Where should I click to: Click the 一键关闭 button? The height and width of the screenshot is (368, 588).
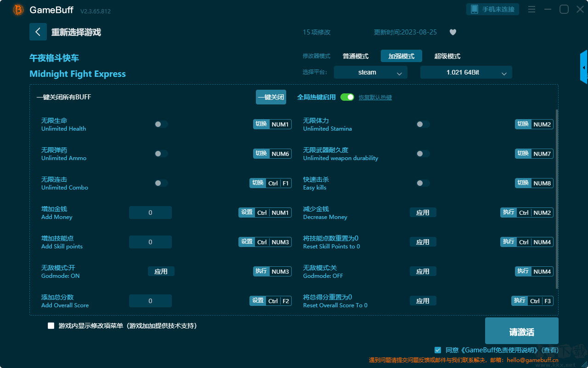(271, 97)
